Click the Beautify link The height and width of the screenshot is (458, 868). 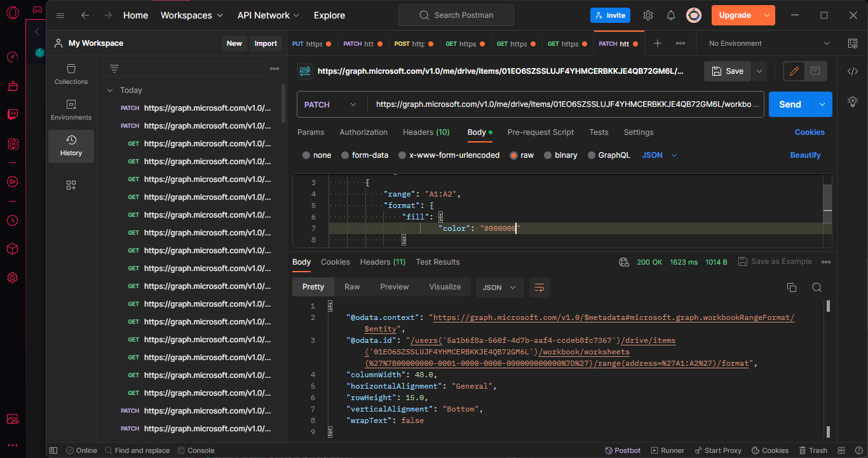point(805,155)
